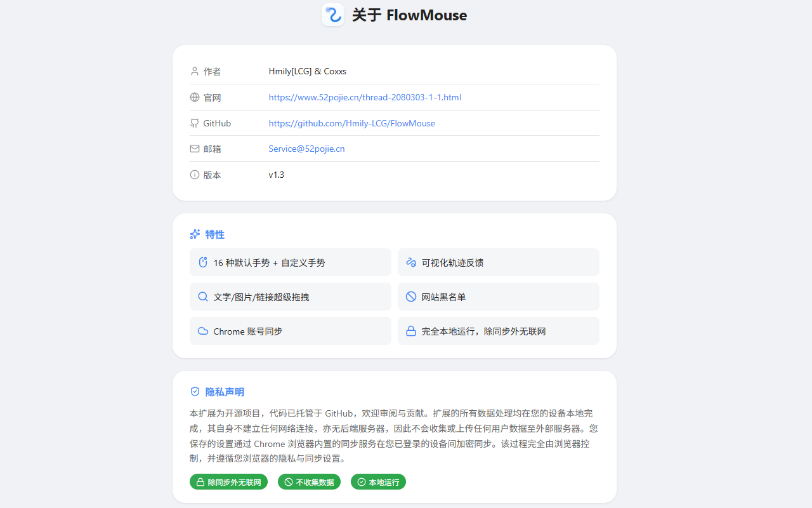This screenshot has width=812, height=508.
Task: Click the lock icon in 完全本地运行 card
Action: [411, 331]
